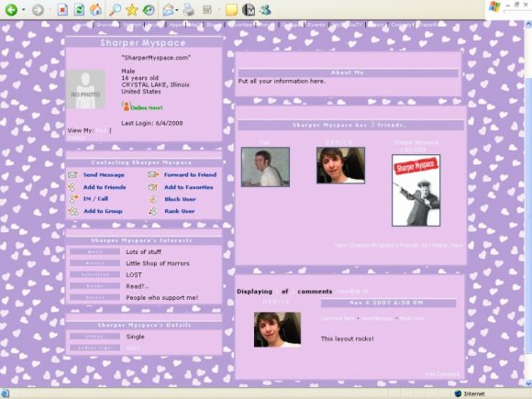Open the Comedy item in the navigation bar

click(402, 25)
